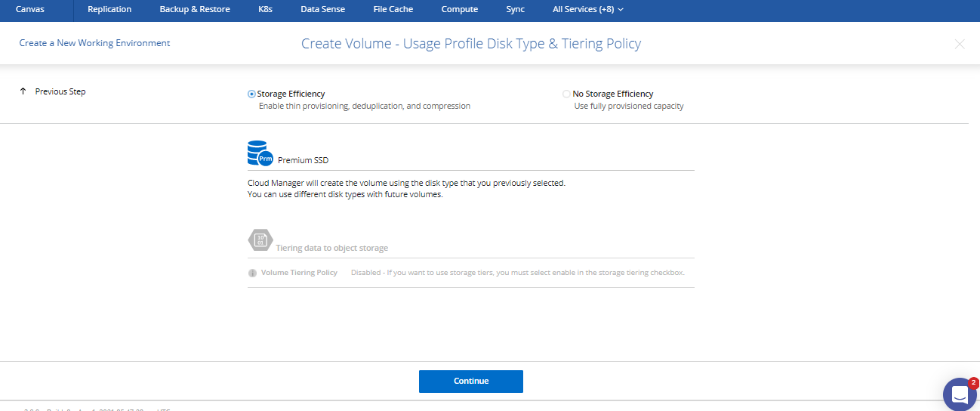Open the chat support bubble icon
The height and width of the screenshot is (411, 980).
coord(960,394)
